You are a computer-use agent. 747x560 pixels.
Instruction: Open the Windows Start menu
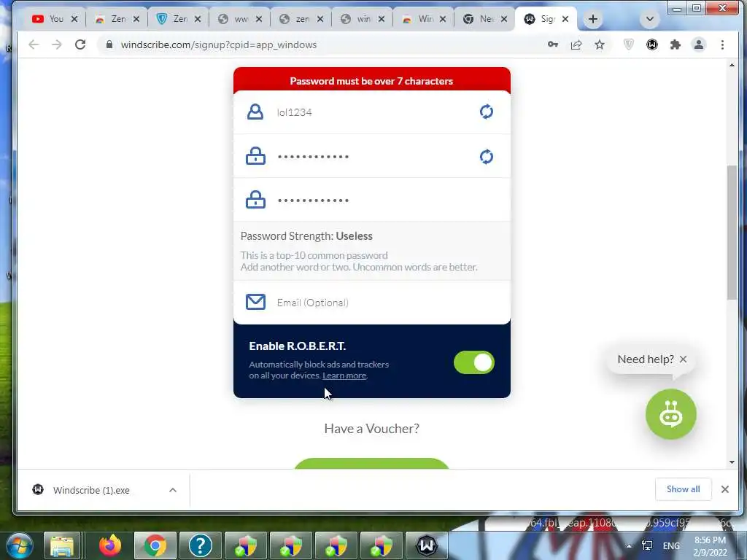point(20,545)
